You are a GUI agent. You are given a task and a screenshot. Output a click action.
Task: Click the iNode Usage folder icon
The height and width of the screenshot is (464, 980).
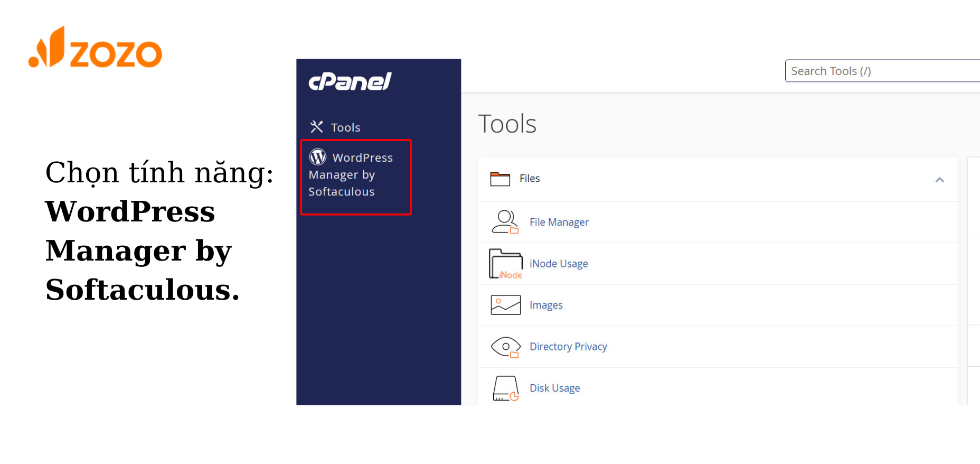pyautogui.click(x=505, y=264)
